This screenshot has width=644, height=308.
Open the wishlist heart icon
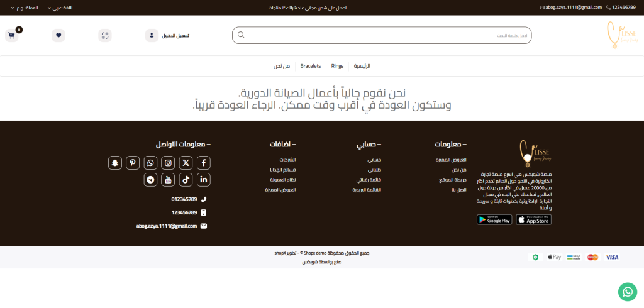point(58,35)
